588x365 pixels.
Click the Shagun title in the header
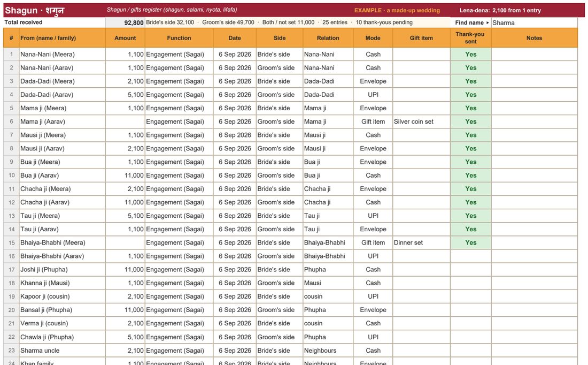point(34,11)
